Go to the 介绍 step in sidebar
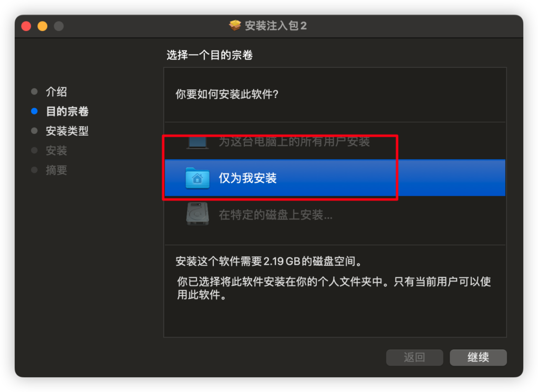538x392 pixels. pyautogui.click(x=57, y=91)
